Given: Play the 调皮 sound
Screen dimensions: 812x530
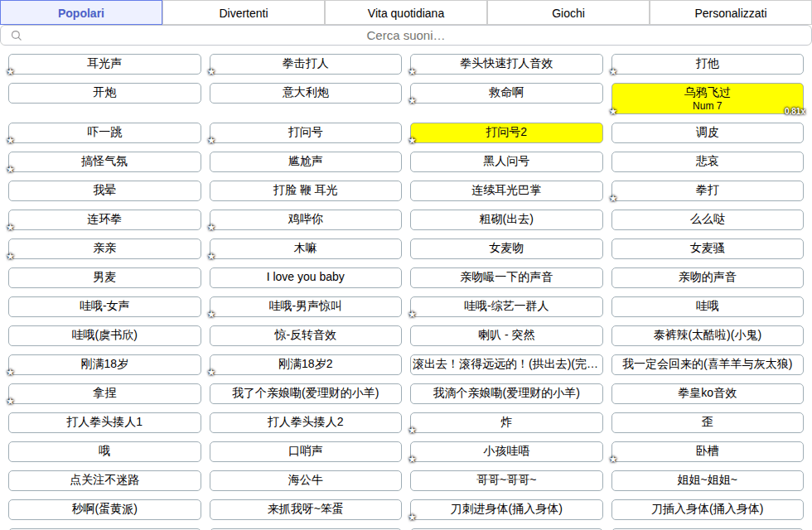Looking at the screenshot, I should (x=708, y=132).
